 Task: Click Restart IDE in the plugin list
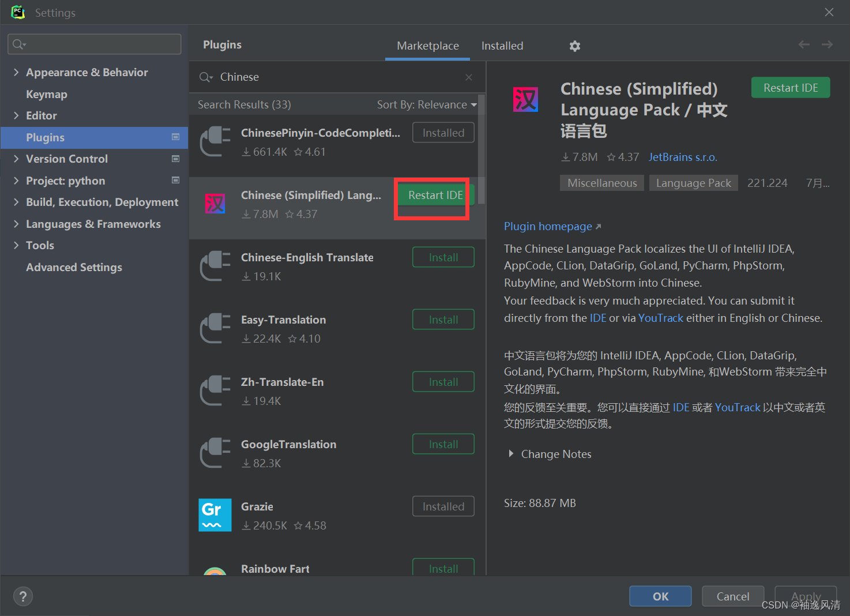pyautogui.click(x=435, y=195)
